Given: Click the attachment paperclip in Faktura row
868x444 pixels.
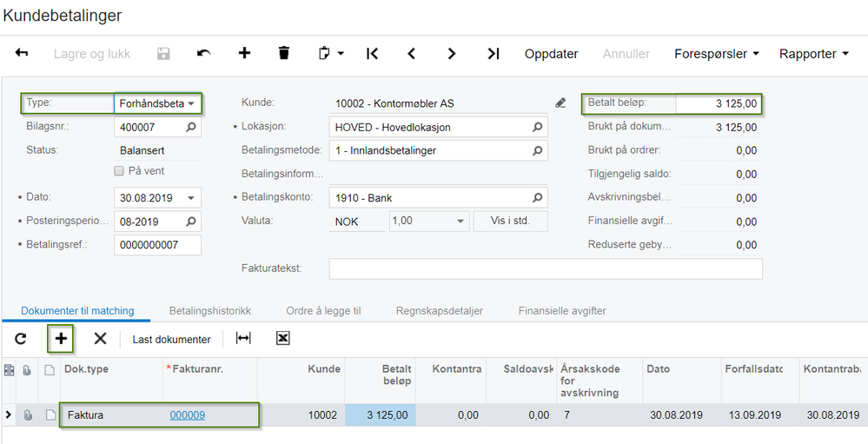Looking at the screenshot, I should [27, 415].
